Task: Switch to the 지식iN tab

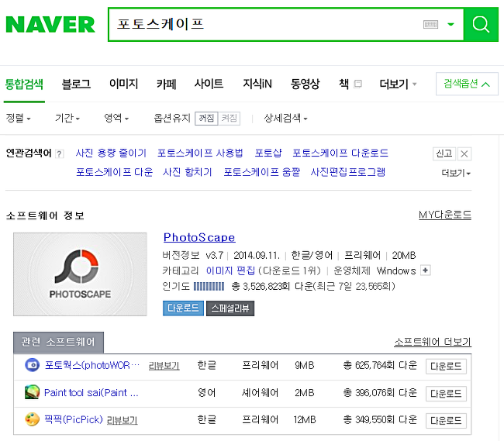Action: (x=257, y=84)
